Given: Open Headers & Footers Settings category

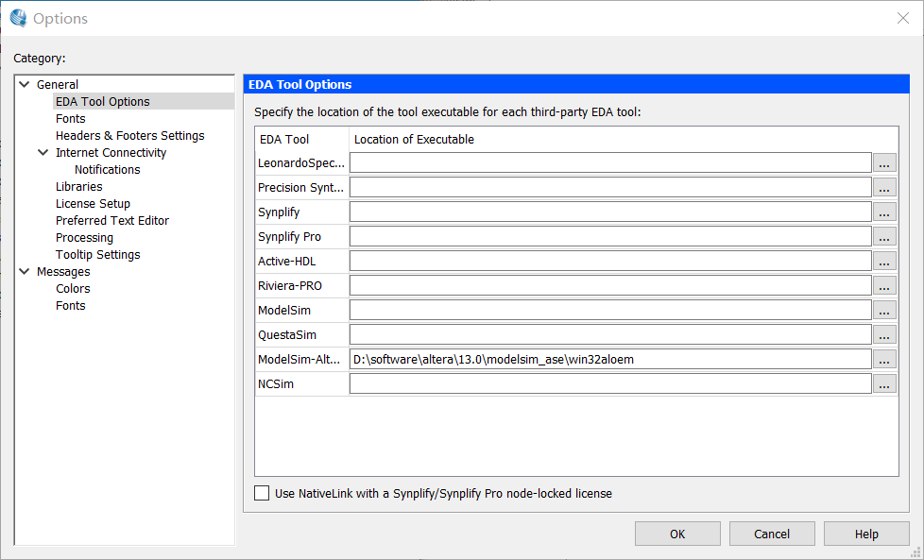Looking at the screenshot, I should (x=129, y=135).
